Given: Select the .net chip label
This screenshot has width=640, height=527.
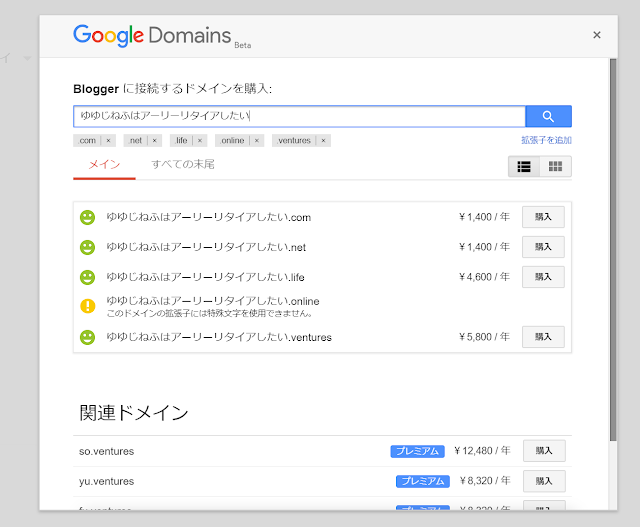Looking at the screenshot, I should click(135, 140).
